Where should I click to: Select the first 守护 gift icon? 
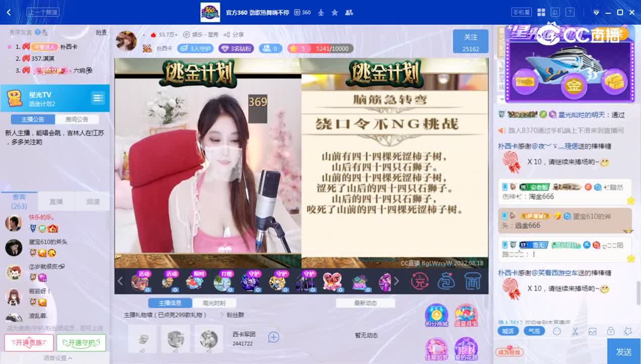250,281
